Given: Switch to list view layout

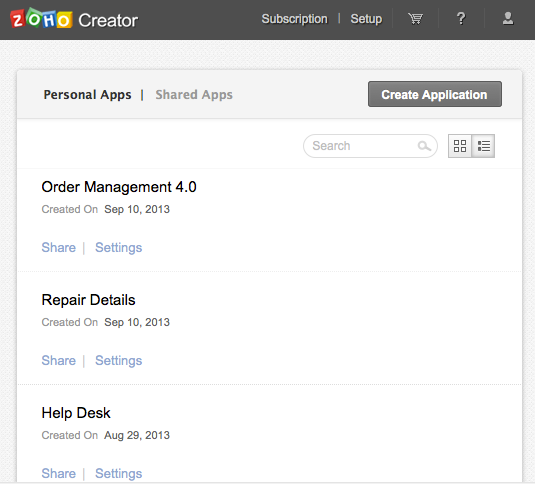Looking at the screenshot, I should 483,146.
